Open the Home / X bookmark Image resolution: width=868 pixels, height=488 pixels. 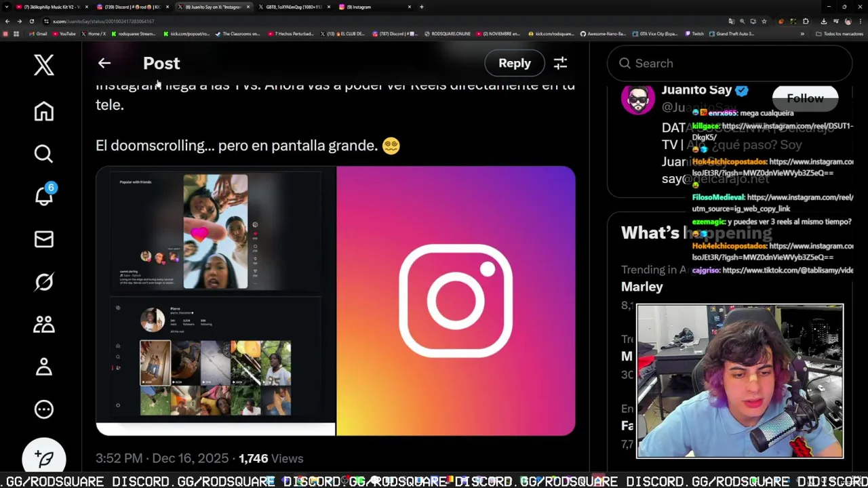[x=94, y=33]
